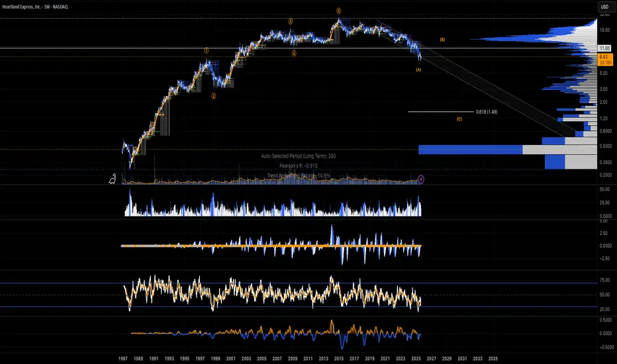The image size is (617, 364).
Task: Select the horizontal Fibonacci line beside 0.618
Action: 441,112
